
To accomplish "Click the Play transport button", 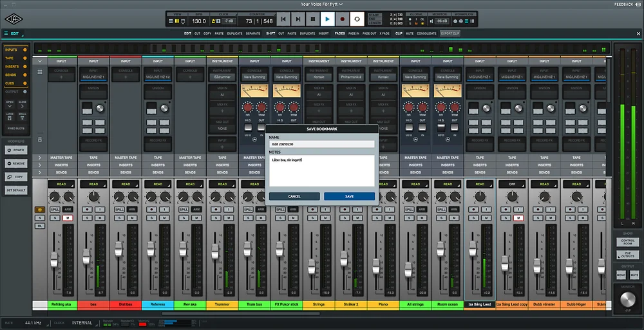I will coord(327,19).
